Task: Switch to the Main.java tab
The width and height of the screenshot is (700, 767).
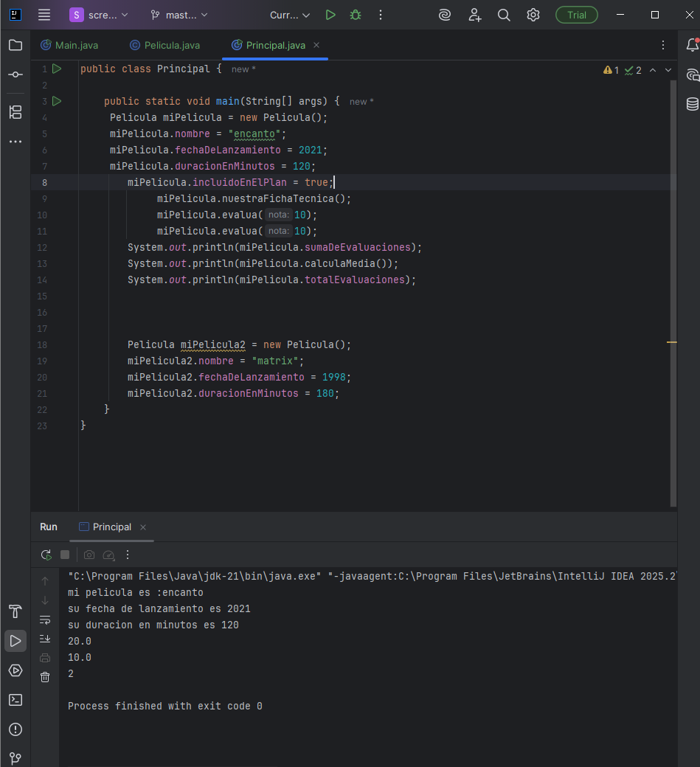Action: [69, 45]
